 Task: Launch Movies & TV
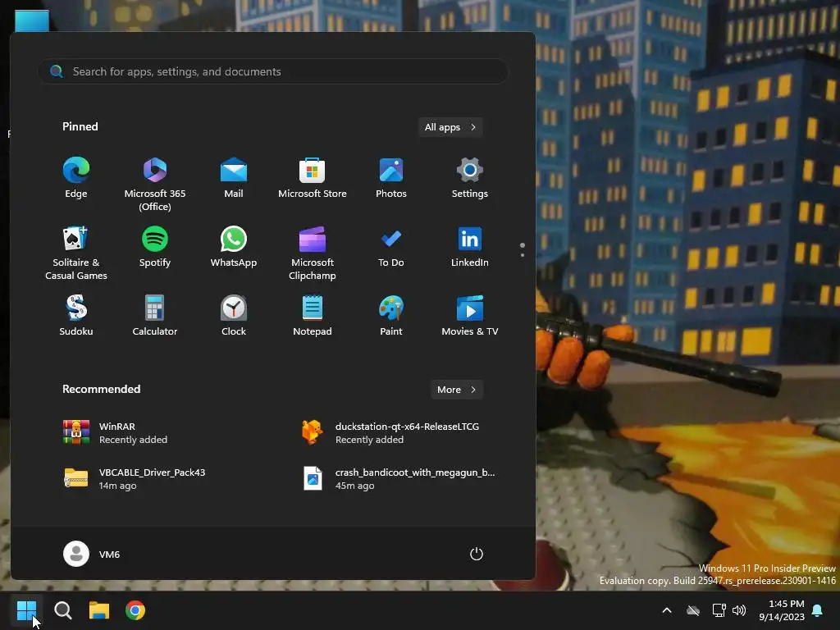tap(470, 316)
